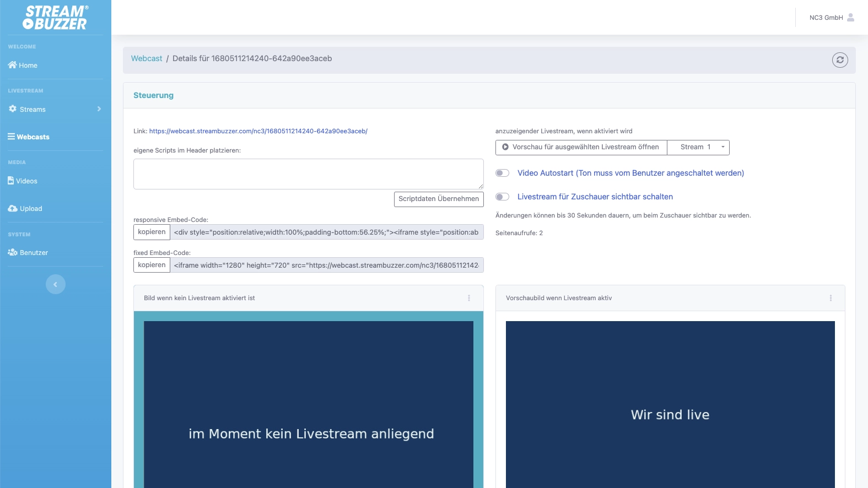
Task: Click the NC3 GmbH account name
Action: point(826,18)
